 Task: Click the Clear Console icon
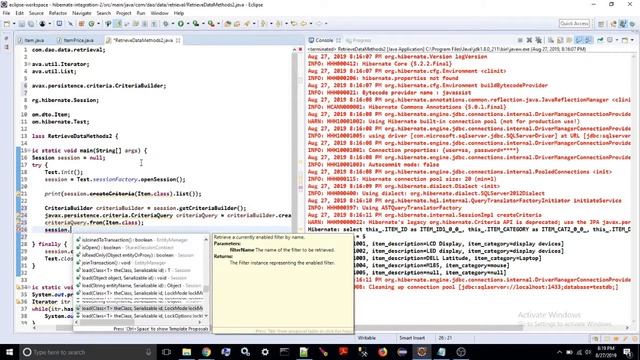(x=551, y=40)
